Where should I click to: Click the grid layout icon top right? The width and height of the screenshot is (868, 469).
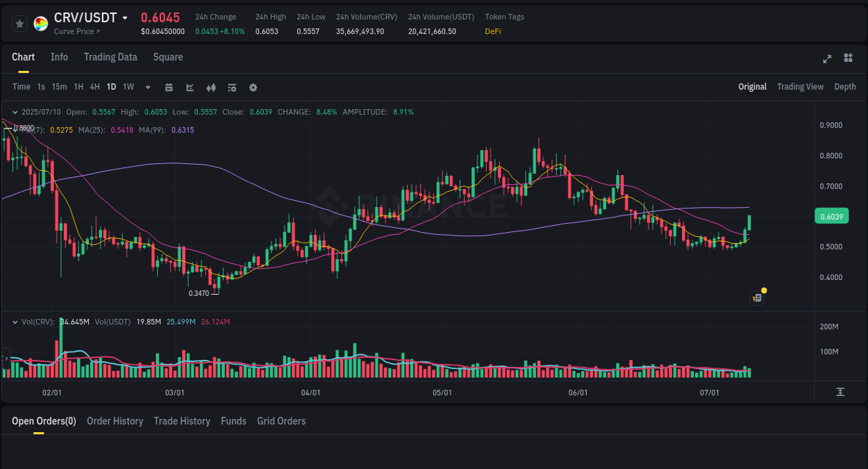point(848,59)
